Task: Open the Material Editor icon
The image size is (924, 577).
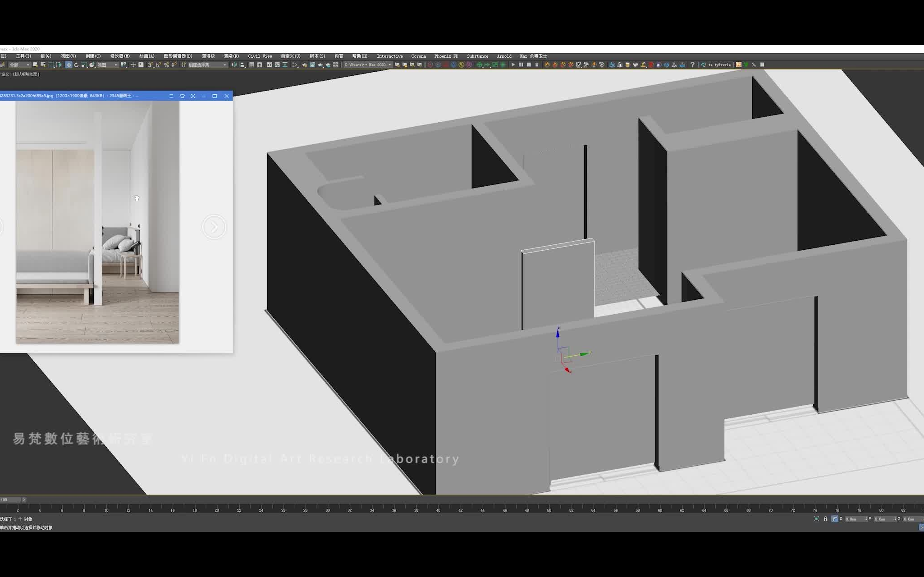Action: coord(295,65)
